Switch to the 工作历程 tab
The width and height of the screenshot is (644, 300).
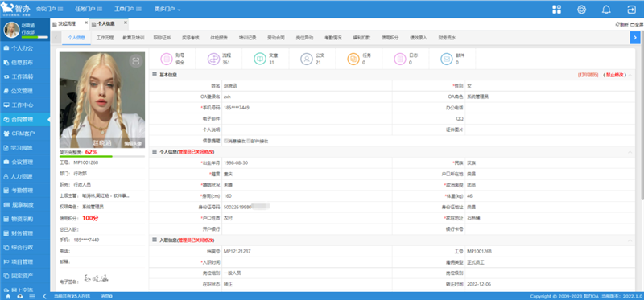coord(105,37)
